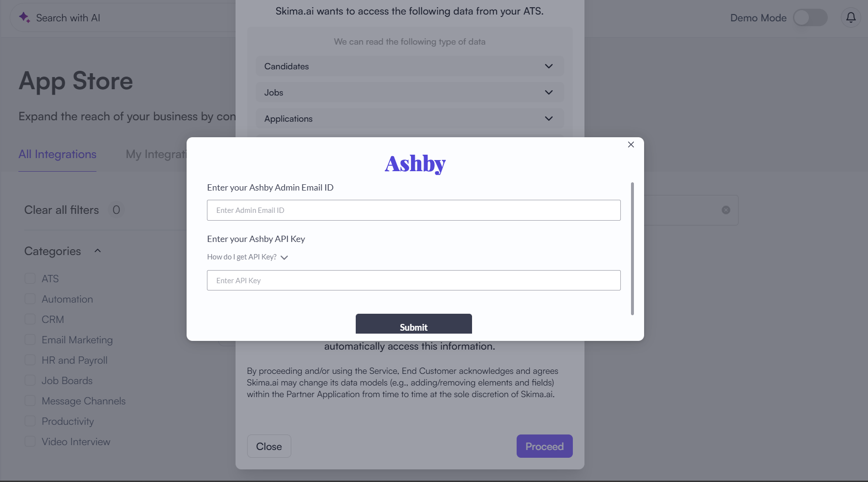Click the Close button in permissions dialog
This screenshot has height=482, width=868.
coord(269,446)
